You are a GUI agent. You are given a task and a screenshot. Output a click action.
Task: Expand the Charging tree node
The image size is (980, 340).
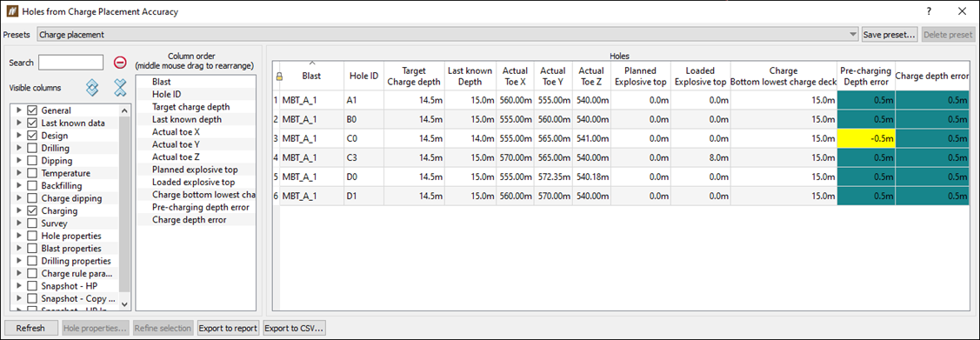19,210
